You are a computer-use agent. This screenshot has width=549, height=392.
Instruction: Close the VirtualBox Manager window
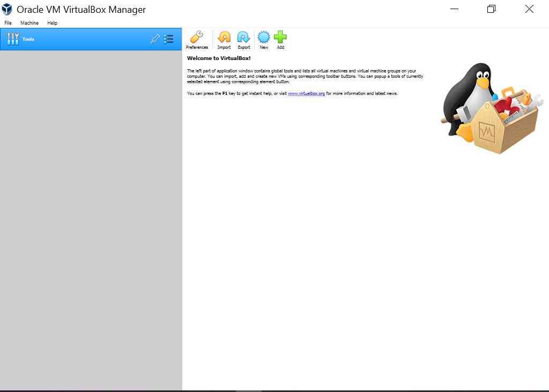pos(529,9)
